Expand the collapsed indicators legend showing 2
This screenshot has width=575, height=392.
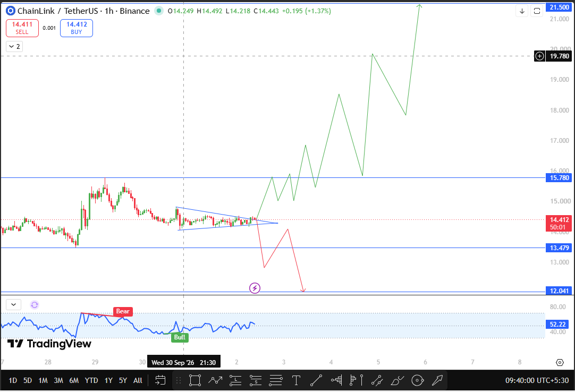[14, 47]
